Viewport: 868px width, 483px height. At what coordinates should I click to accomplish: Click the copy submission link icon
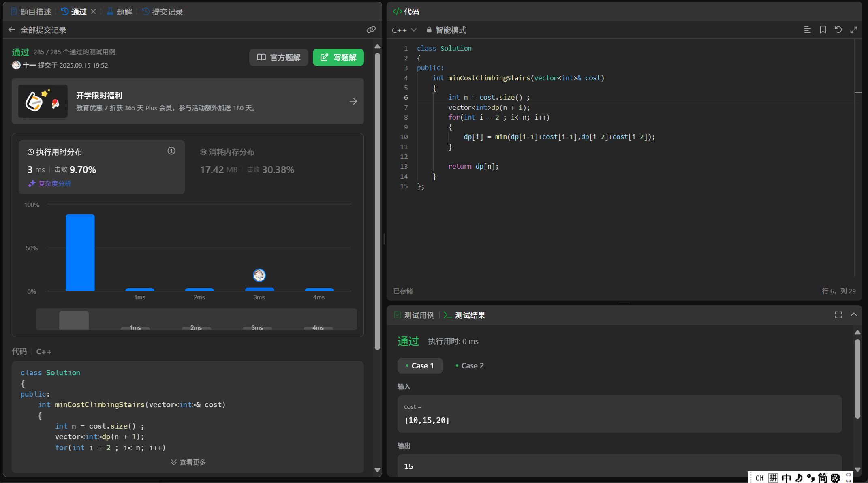(x=371, y=30)
